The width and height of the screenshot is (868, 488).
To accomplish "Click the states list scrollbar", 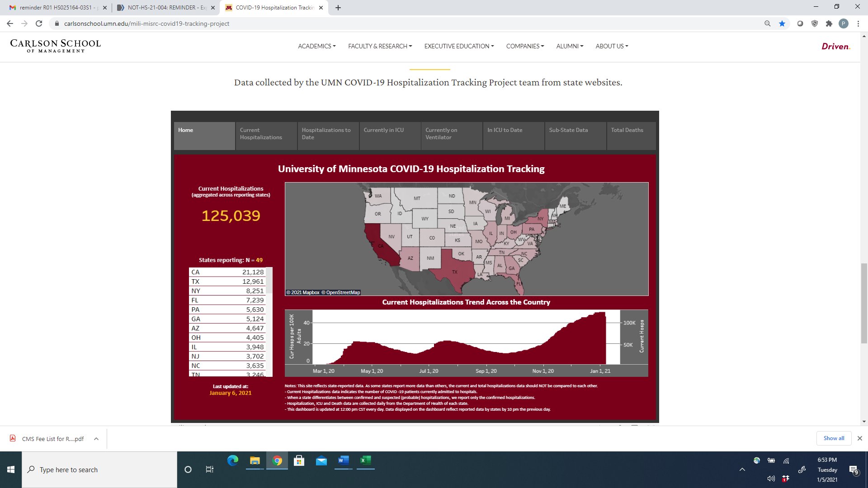I will click(269, 281).
